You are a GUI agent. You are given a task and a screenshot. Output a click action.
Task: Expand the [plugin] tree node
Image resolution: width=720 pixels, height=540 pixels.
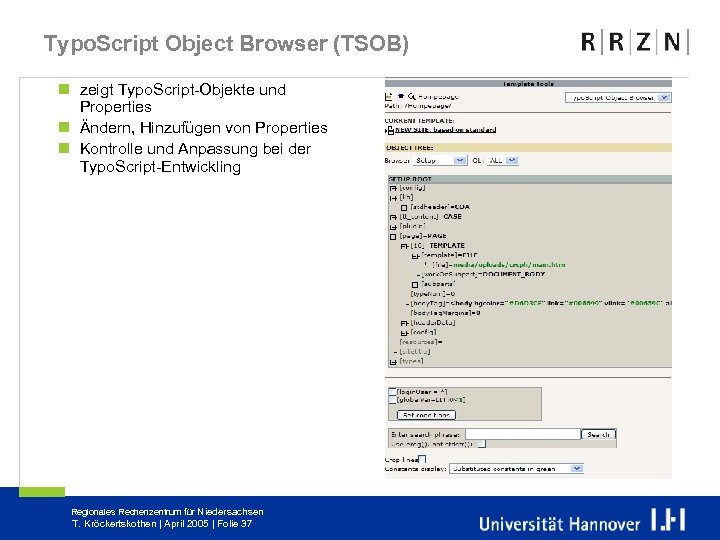point(393,227)
